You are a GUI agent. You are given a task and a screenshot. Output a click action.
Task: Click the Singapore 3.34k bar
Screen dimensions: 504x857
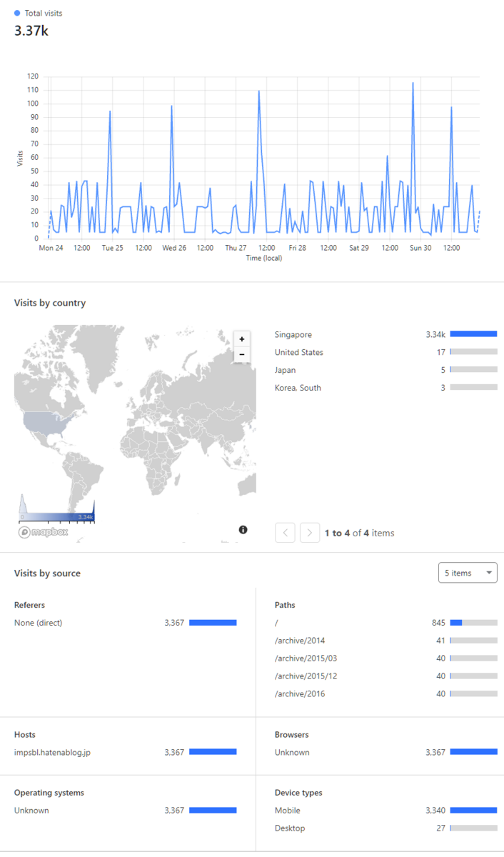[473, 334]
